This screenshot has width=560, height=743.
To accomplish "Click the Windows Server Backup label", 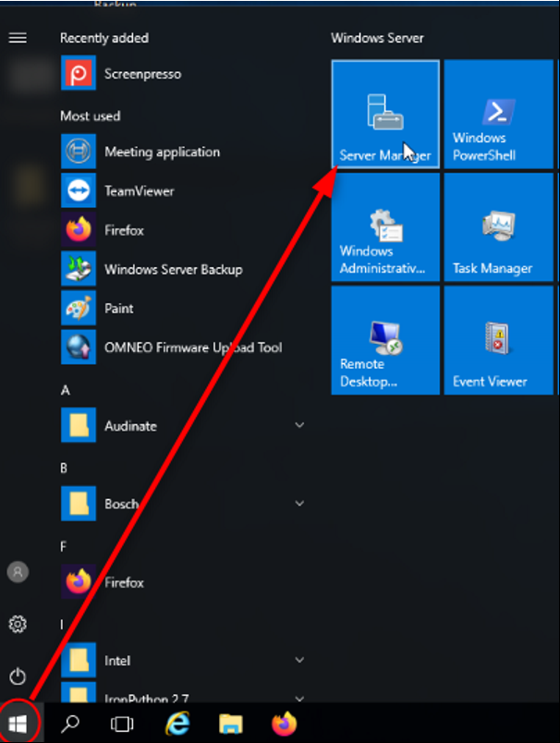I will tap(174, 269).
